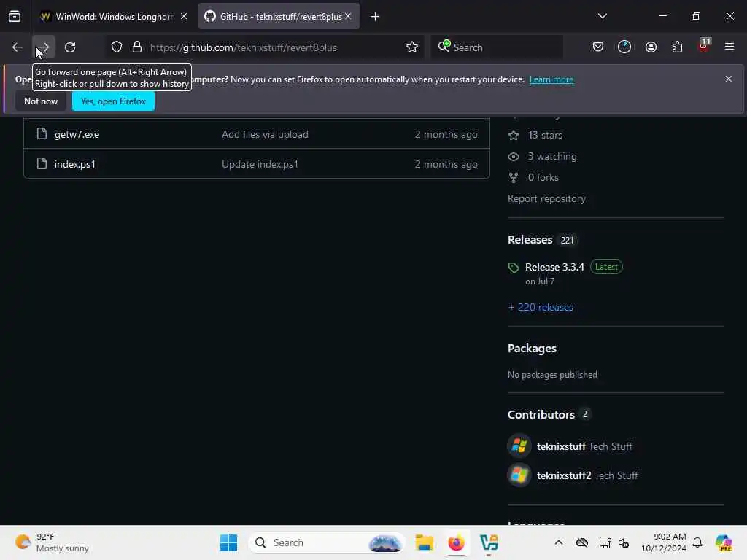Click the Windows taskbar Search box
This screenshot has width=747, height=560.
tap(326, 542)
